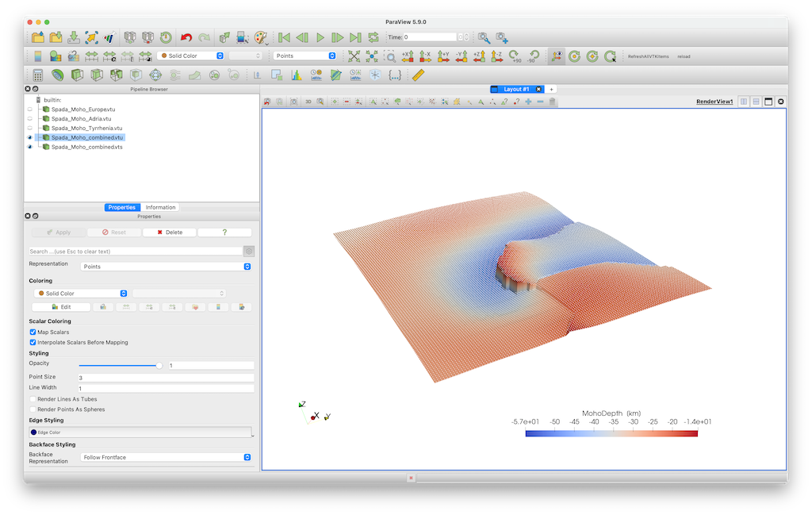
Task: Set view direction to +X
Action: pyautogui.click(x=408, y=56)
